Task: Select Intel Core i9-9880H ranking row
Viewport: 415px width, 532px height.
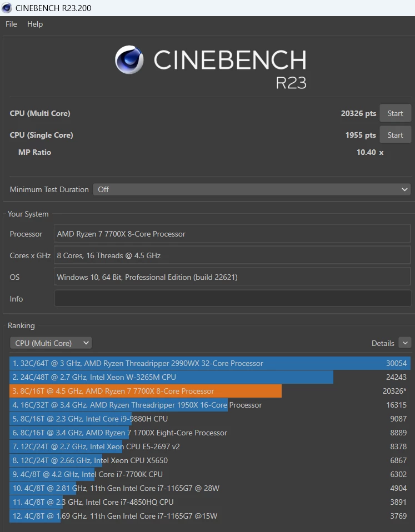Action: (210, 419)
